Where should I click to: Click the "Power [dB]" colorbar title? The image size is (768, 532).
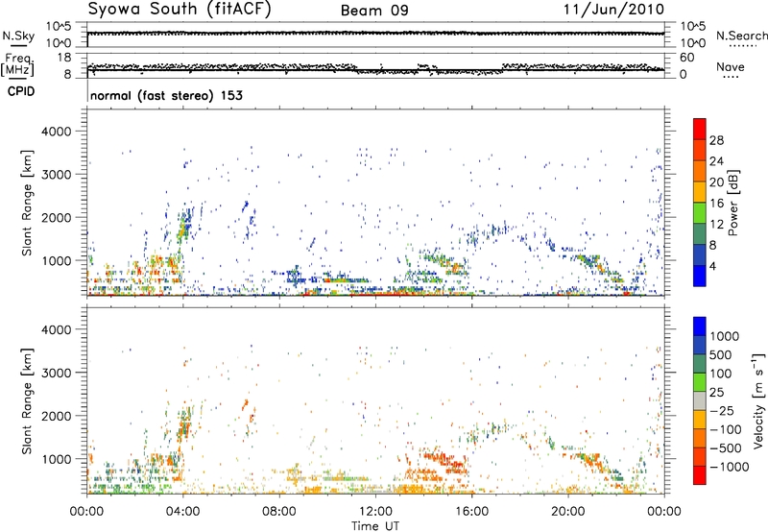tap(733, 203)
